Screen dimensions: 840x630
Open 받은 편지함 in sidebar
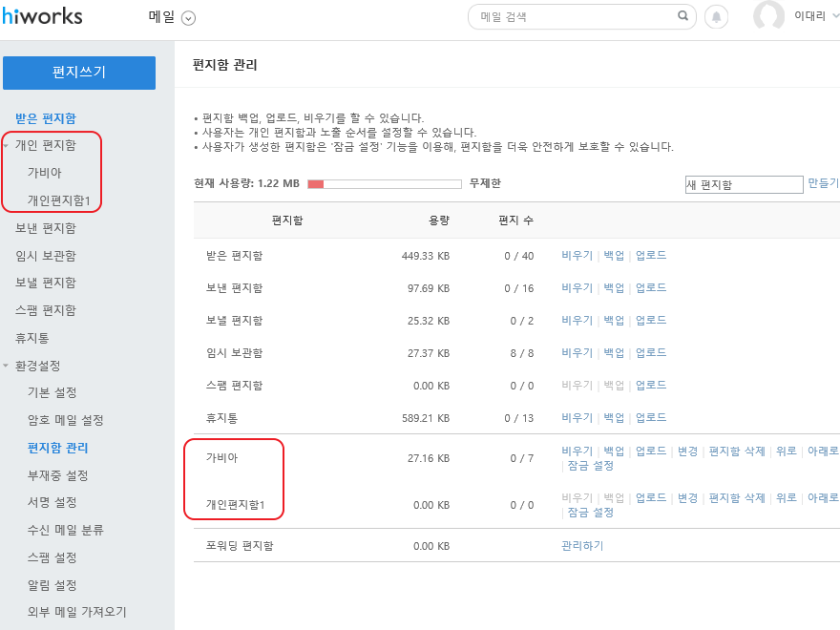pos(46,118)
